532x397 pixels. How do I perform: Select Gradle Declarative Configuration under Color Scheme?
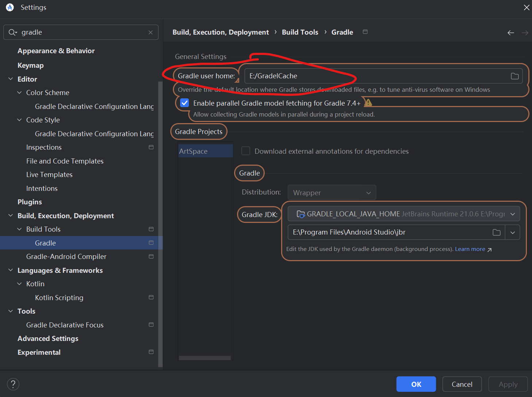[x=94, y=106]
